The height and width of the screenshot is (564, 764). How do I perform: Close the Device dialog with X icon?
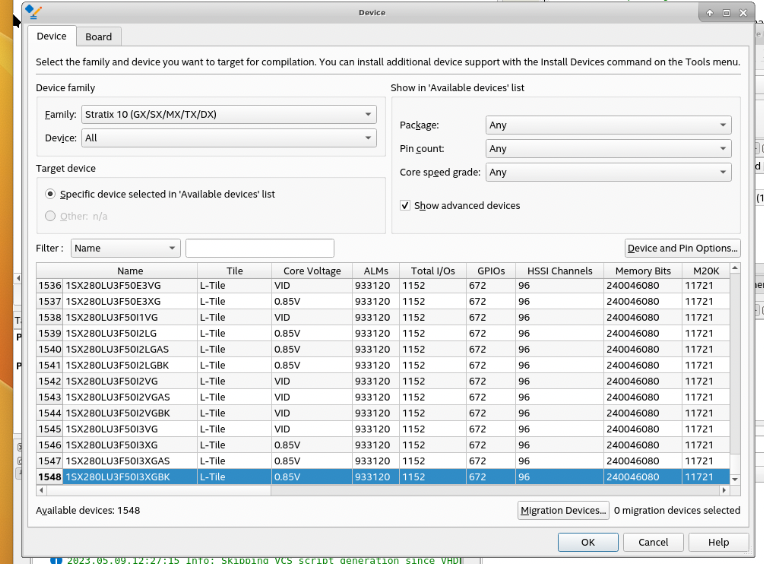click(742, 13)
